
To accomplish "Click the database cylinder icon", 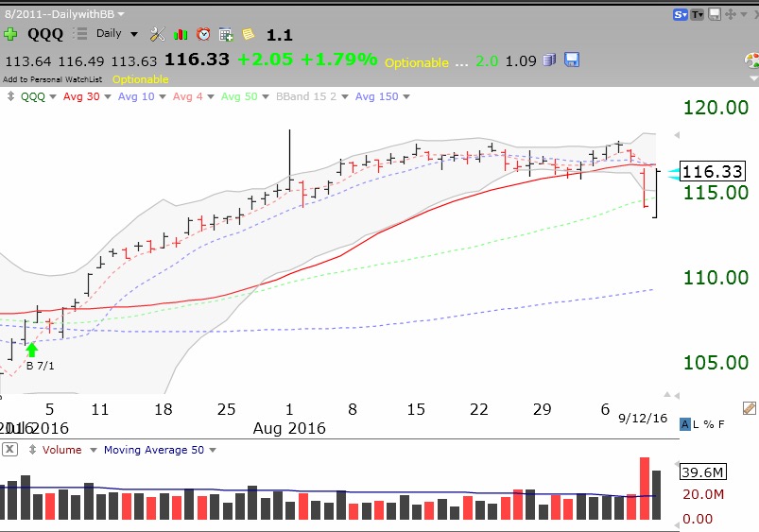I will [x=549, y=60].
